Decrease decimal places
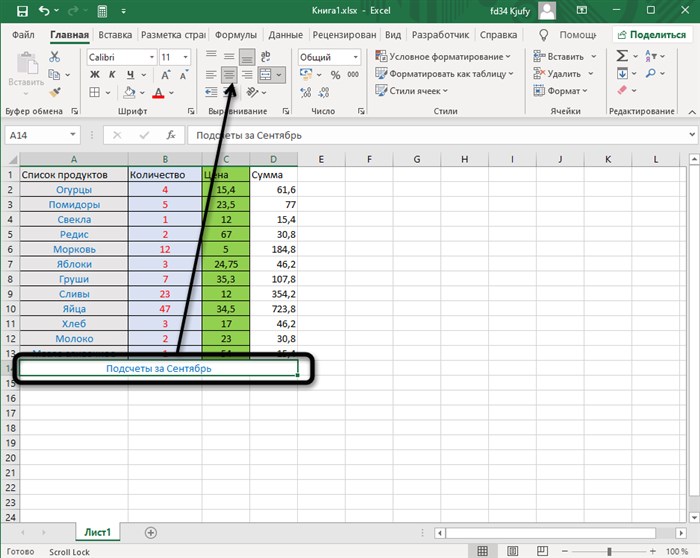The image size is (700, 558). (x=324, y=92)
